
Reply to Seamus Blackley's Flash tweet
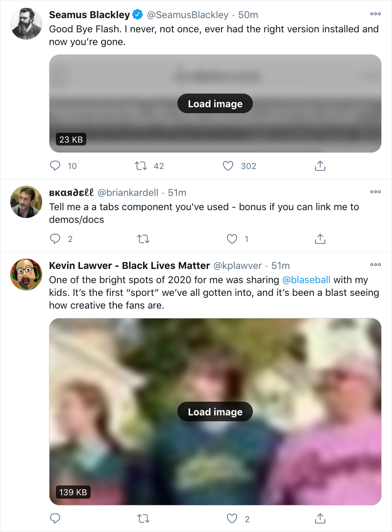coord(55,166)
